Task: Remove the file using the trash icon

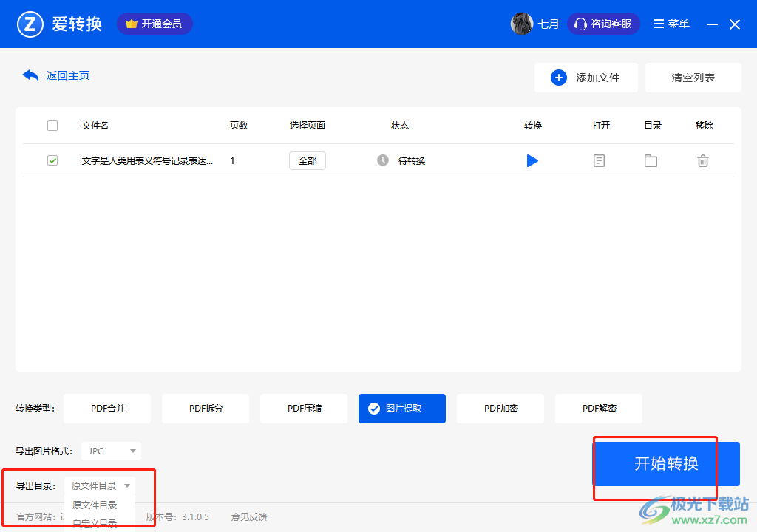Action: [703, 160]
